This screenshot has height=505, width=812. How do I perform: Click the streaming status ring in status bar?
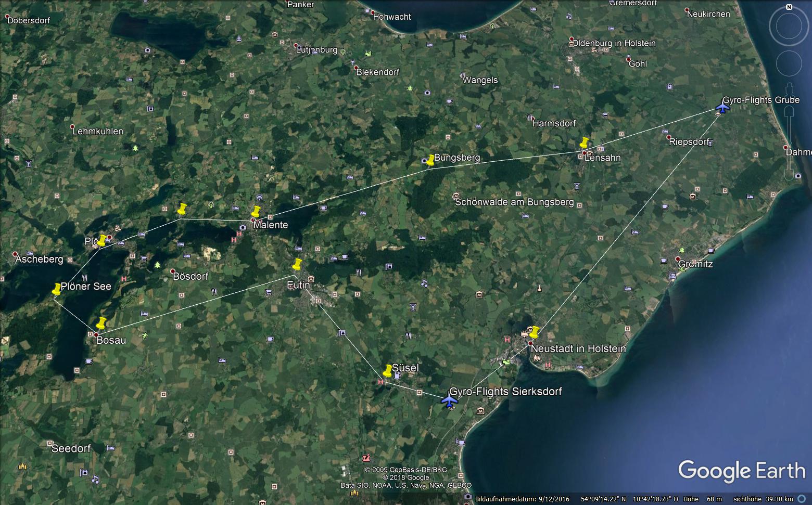[802, 499]
